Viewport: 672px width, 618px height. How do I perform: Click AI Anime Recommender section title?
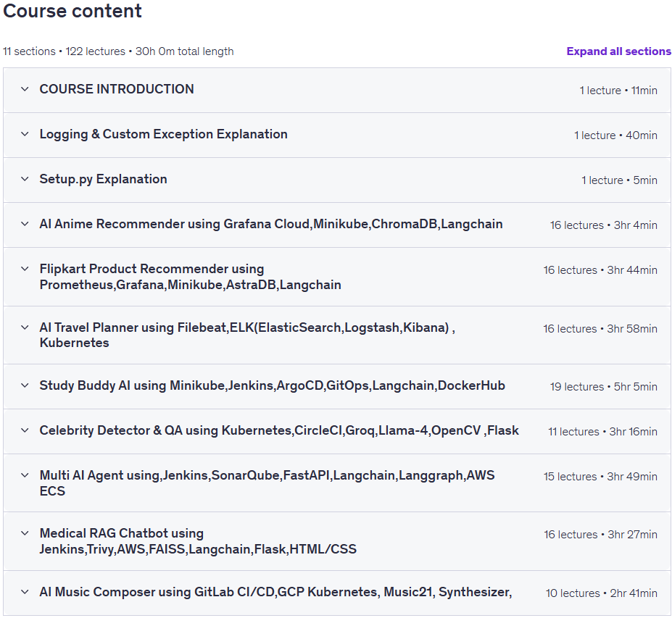pyautogui.click(x=271, y=224)
